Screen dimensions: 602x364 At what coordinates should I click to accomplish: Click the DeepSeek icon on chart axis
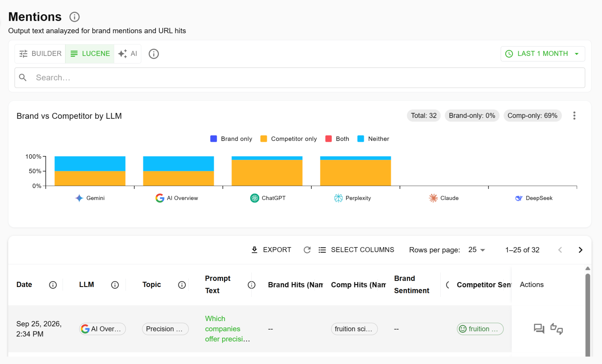(x=519, y=198)
